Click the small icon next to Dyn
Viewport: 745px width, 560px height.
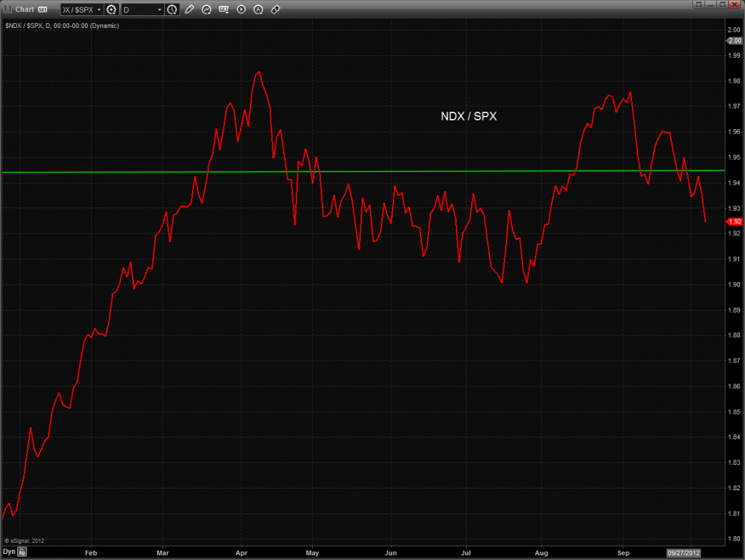23,552
